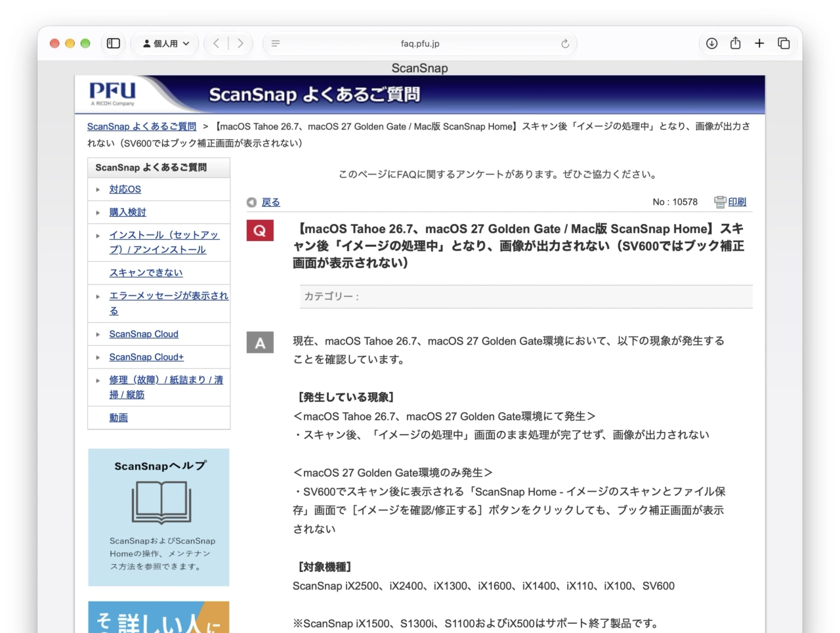Open the Safari downloads icon
The height and width of the screenshot is (633, 840).
point(711,43)
